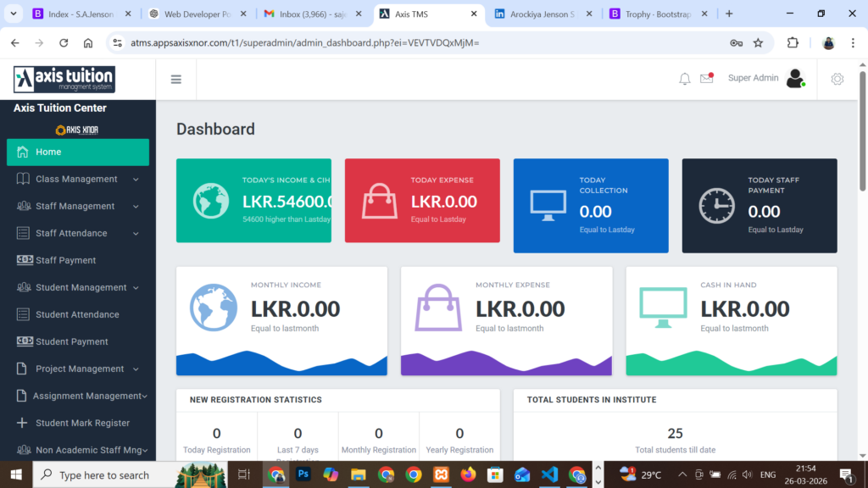Open a new browser tab
Viewport: 868px width, 488px height.
coord(729,14)
